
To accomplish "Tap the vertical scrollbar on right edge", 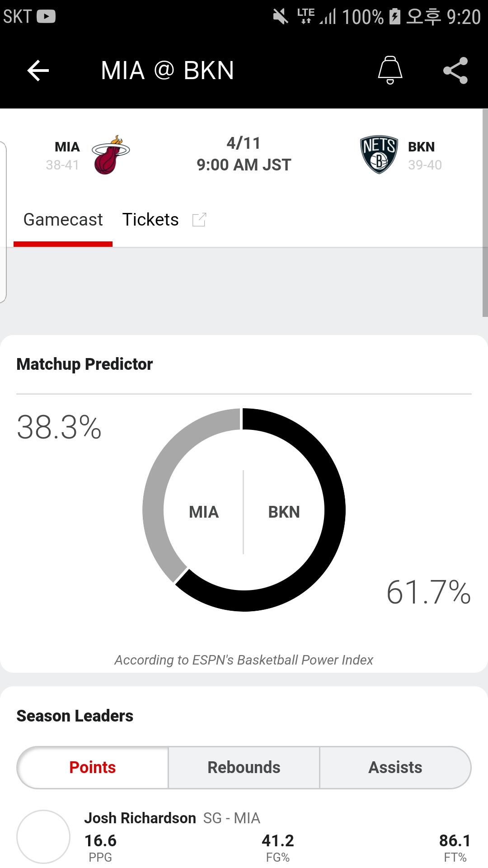I will [x=485, y=212].
